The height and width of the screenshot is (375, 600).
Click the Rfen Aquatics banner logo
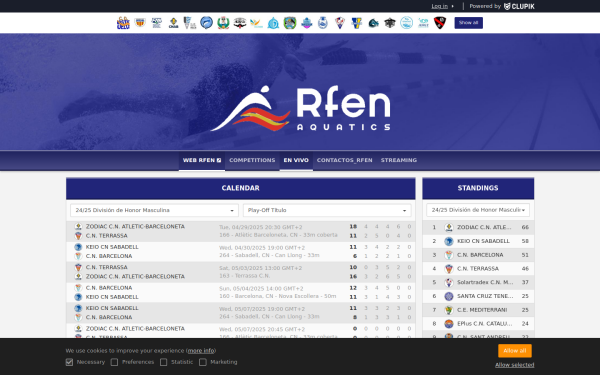(x=300, y=109)
